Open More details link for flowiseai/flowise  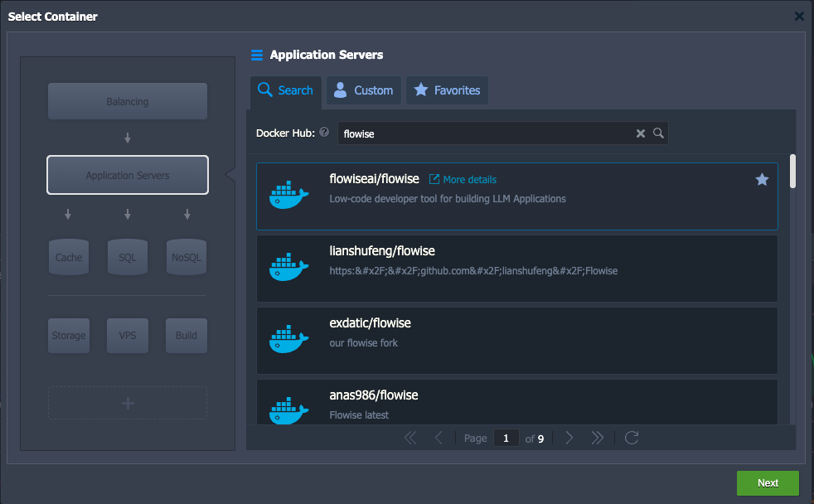(463, 180)
